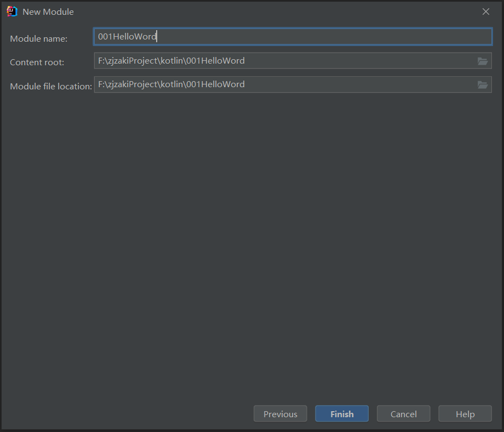
Task: Cancel the new module wizard
Action: point(403,414)
